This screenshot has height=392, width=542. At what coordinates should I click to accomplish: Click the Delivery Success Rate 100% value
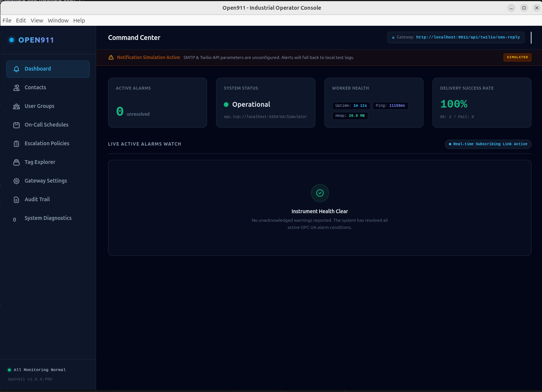(454, 104)
